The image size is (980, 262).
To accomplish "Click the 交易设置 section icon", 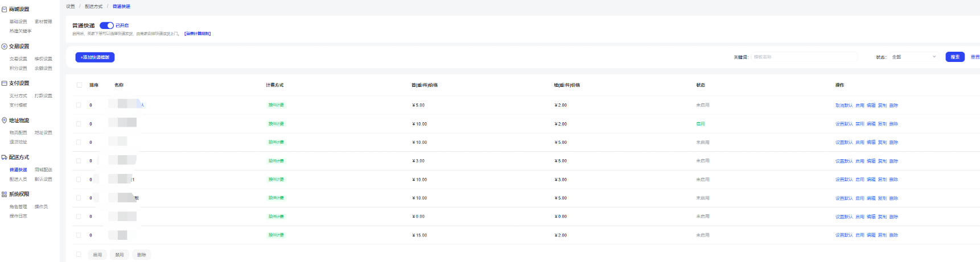I will (x=5, y=47).
